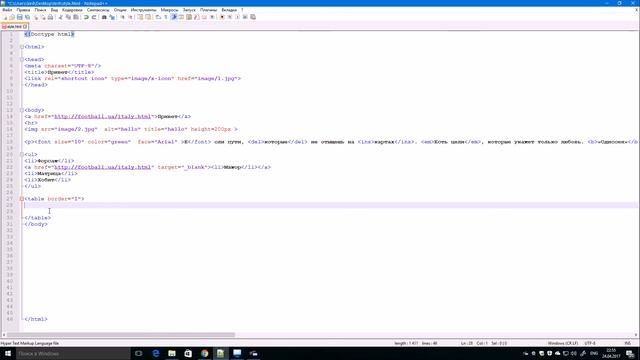Collapse the <table> fold marker on line 27
The height and width of the screenshot is (360, 640).
(x=22, y=199)
